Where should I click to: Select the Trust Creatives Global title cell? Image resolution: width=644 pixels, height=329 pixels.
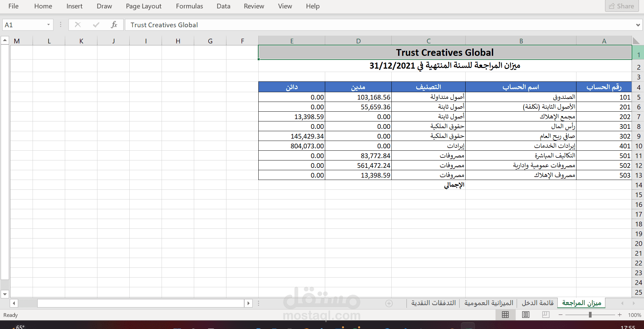[x=445, y=52]
